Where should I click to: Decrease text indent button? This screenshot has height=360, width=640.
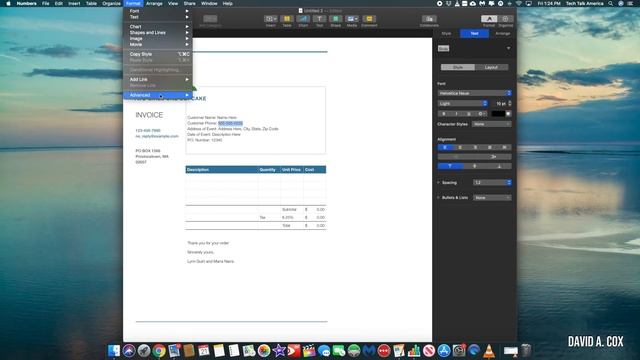tap(456, 157)
